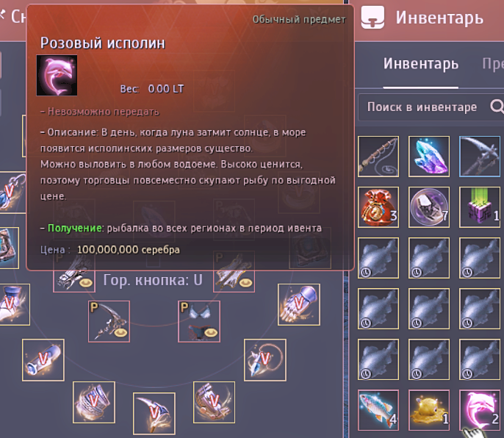Screen dimensions: 504x438
Task: Select the fishing rod in inventory
Action: coord(378,157)
